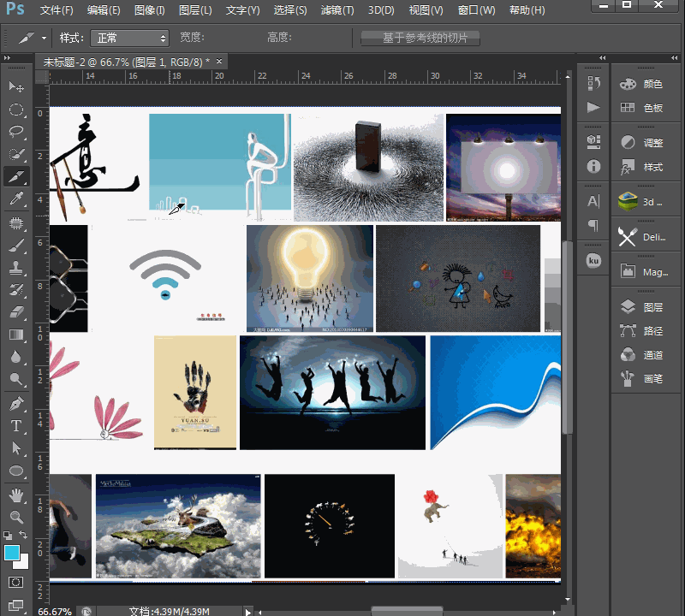Image resolution: width=685 pixels, height=616 pixels.
Task: Collapse the right panel dock arrows
Action: tap(674, 57)
